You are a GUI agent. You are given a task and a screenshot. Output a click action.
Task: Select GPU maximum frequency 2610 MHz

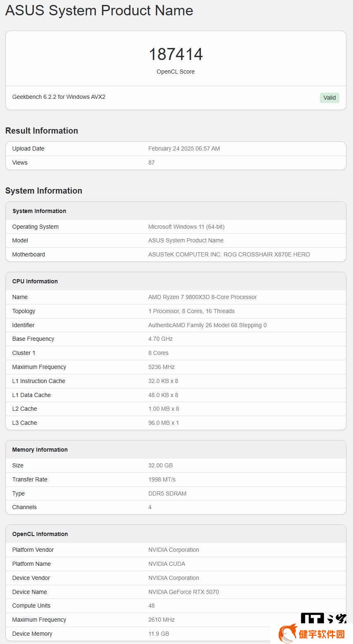click(x=162, y=620)
